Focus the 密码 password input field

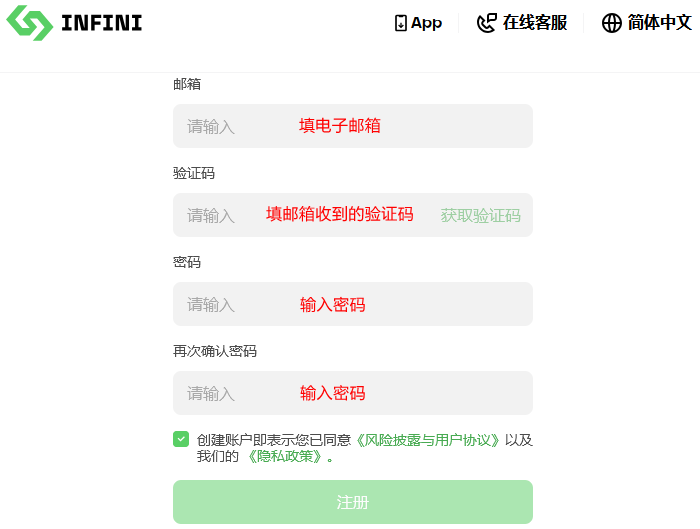click(x=353, y=304)
